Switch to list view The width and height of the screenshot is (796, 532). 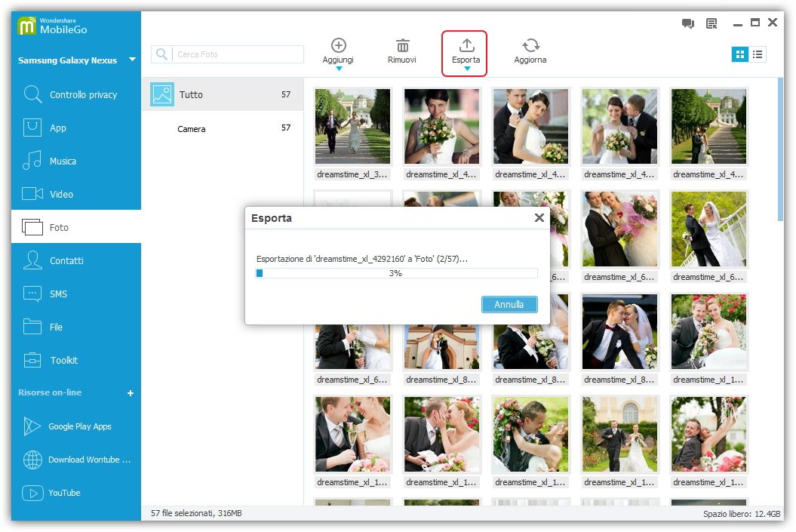tap(758, 54)
